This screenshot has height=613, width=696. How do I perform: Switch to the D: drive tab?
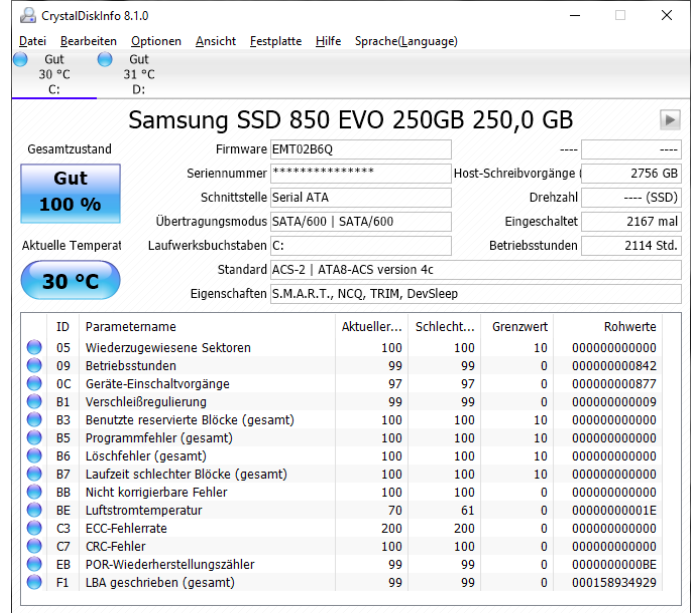[x=138, y=74]
